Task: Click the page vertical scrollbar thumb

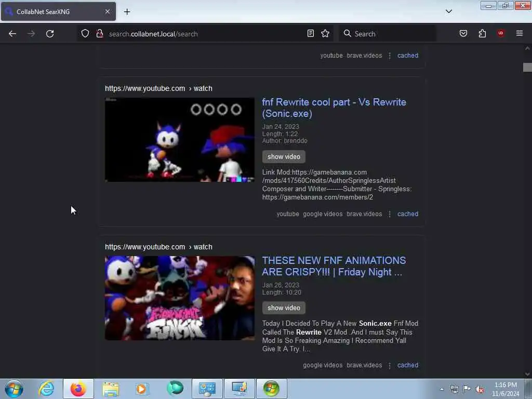Action: [527, 67]
